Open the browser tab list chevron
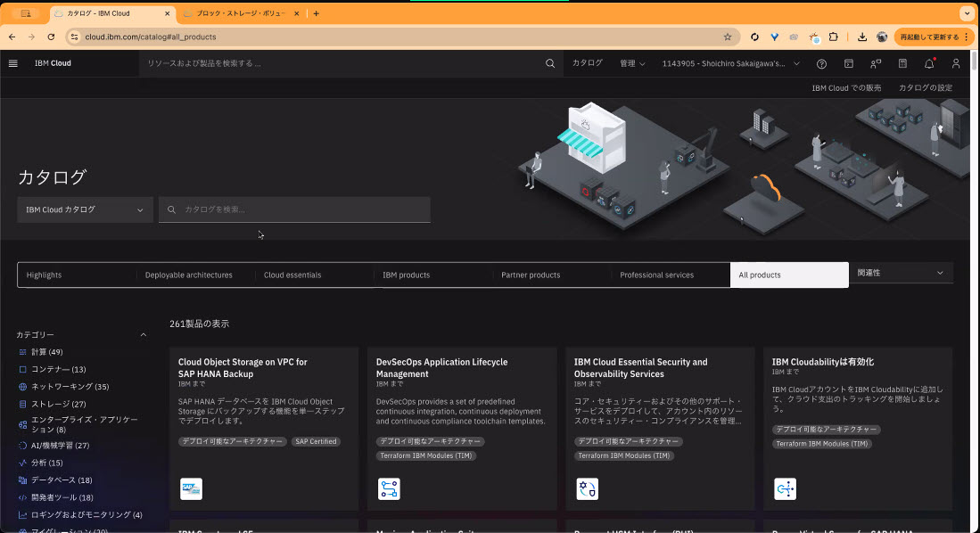This screenshot has height=533, width=980. click(967, 13)
